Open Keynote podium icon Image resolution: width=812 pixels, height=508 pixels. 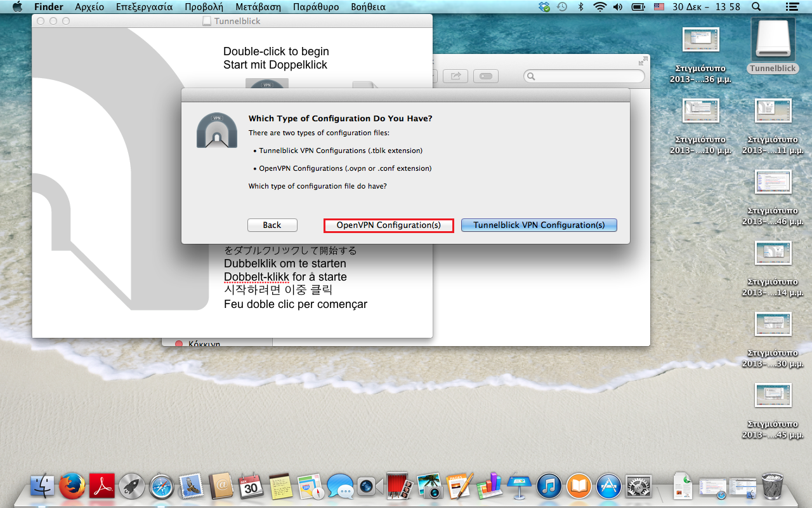click(x=519, y=487)
